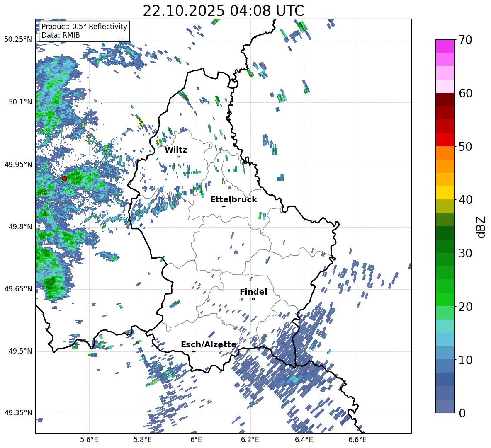The image size is (491, 448).
Task: Pick the bright red colorbar swatch above 50
Action: click(445, 140)
